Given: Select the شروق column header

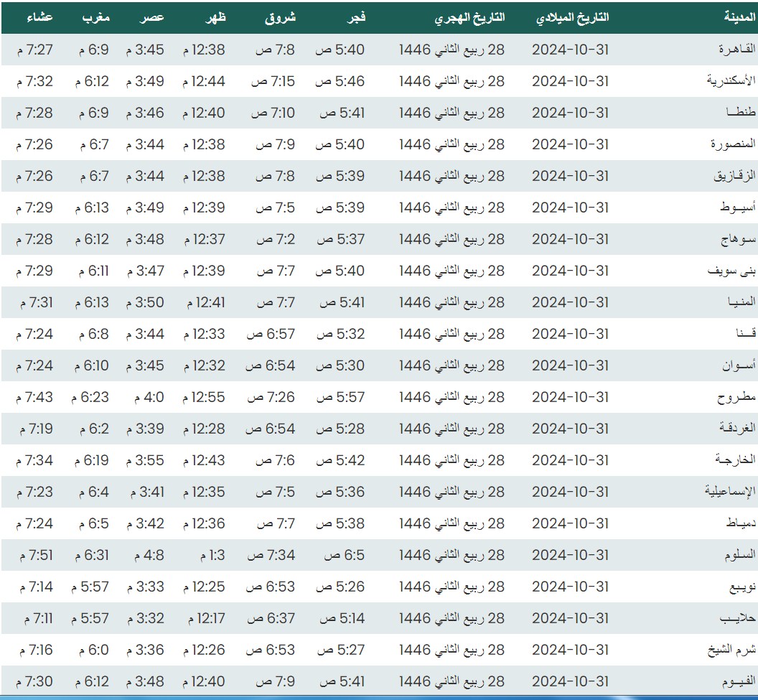Looking at the screenshot, I should click(x=280, y=17).
